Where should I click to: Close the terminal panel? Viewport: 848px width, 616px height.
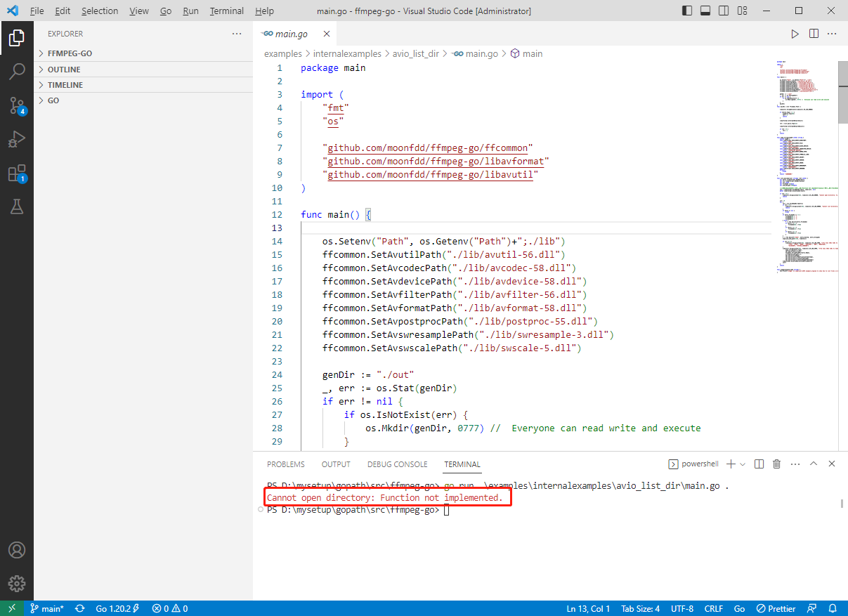pyautogui.click(x=832, y=464)
